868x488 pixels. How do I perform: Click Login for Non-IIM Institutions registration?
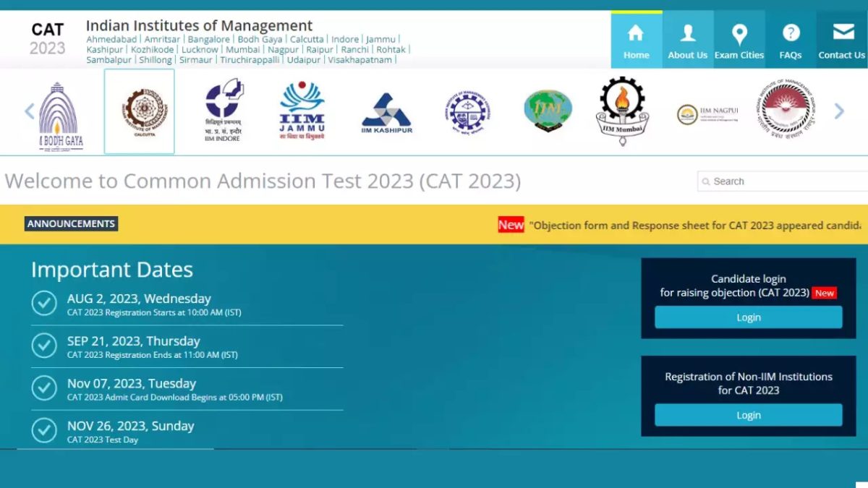click(x=748, y=414)
